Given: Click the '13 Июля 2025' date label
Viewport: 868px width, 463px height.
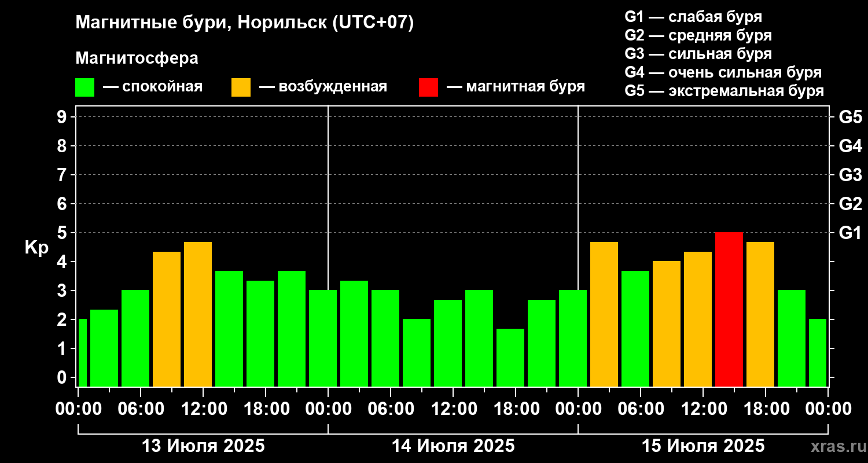Looking at the screenshot, I should pos(203,446).
